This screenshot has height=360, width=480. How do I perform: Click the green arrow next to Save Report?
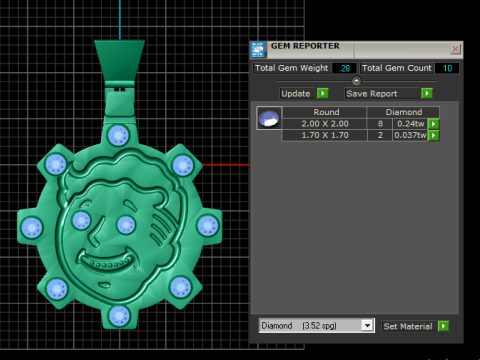pyautogui.click(x=427, y=93)
